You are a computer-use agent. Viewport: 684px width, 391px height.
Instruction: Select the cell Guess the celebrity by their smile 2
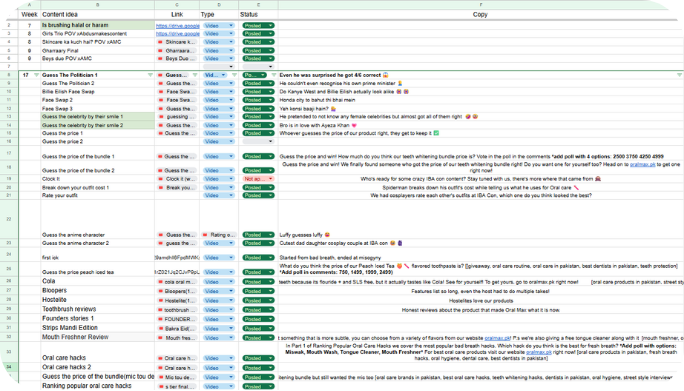pos(97,125)
